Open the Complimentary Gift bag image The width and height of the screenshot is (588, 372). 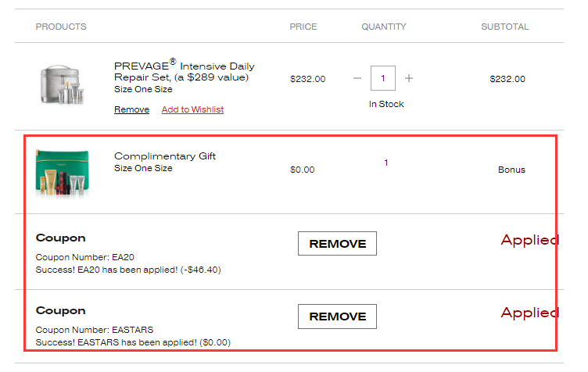point(64,170)
